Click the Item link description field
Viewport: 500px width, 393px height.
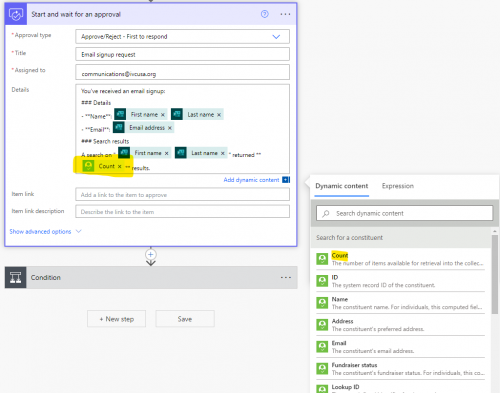coord(182,211)
